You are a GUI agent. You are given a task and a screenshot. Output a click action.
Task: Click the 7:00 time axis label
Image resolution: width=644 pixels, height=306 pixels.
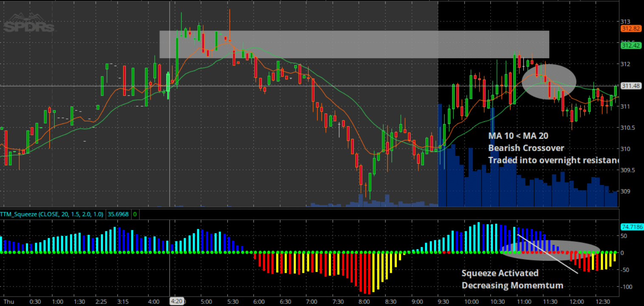(312, 301)
